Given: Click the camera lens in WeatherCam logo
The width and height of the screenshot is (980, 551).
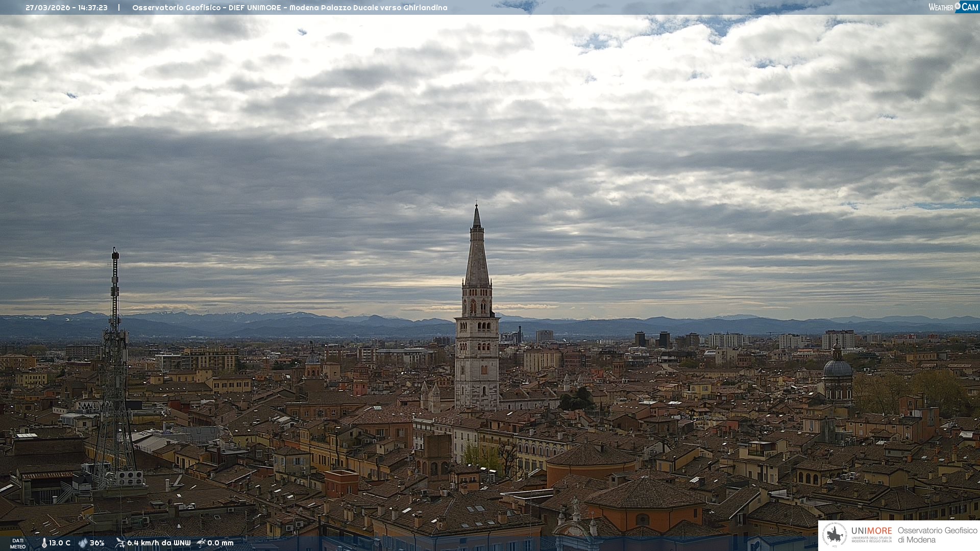Looking at the screenshot, I should (958, 5).
